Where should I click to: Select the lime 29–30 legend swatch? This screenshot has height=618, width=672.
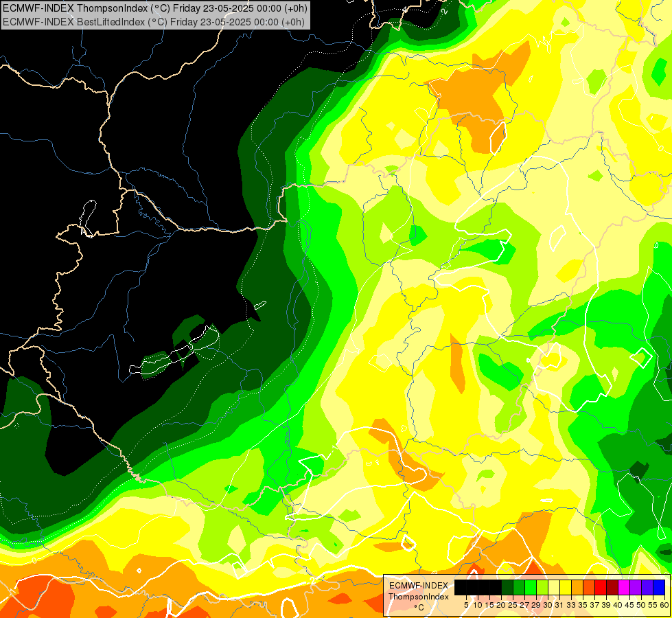pos(542,587)
